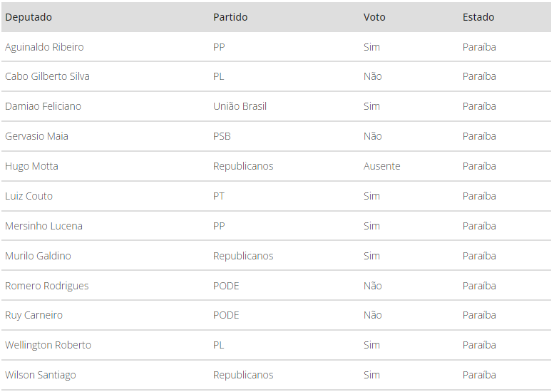Select Romero Rodrigues's Não vote cell
Screen dimensions: 554x392
pyautogui.click(x=373, y=286)
